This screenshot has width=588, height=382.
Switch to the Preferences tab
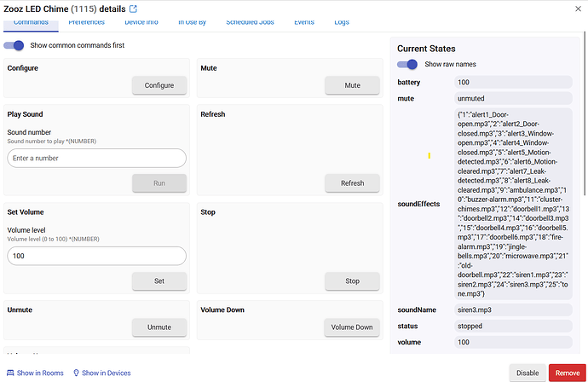[87, 22]
